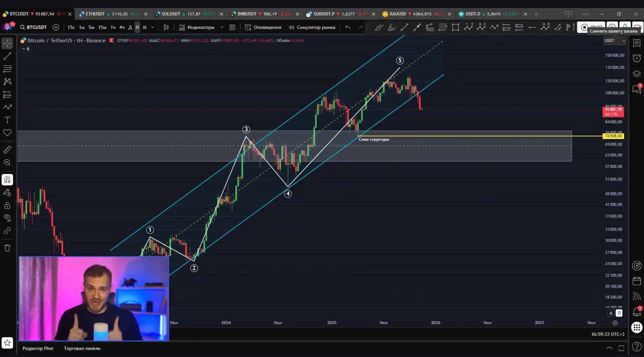Viewport: 644px width, 357px height.
Task: Expand the timeframe list dropdown arrow
Action: click(x=153, y=27)
